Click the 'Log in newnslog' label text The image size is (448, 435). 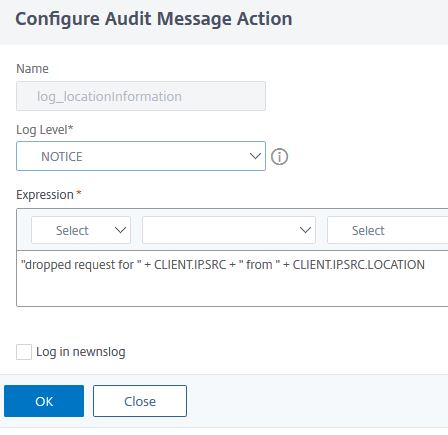click(x=81, y=352)
